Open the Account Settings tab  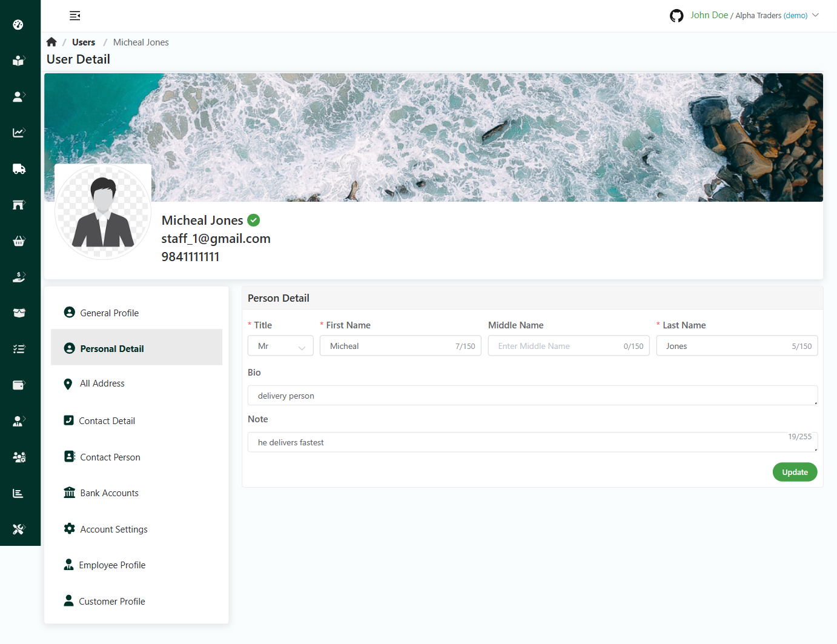(x=136, y=529)
